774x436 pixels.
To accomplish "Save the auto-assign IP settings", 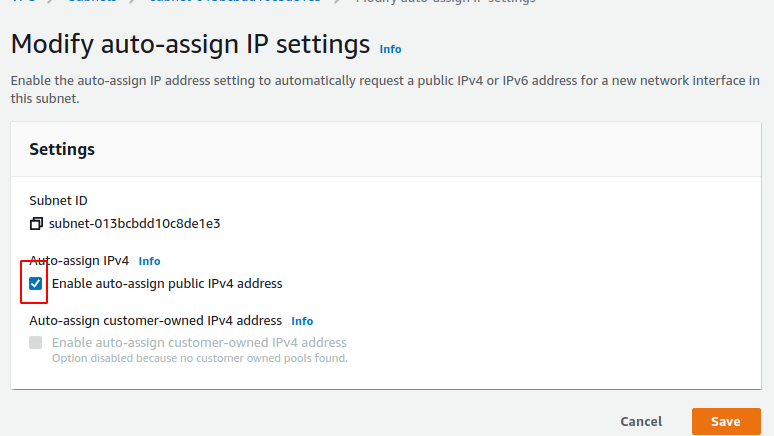I will click(x=726, y=421).
